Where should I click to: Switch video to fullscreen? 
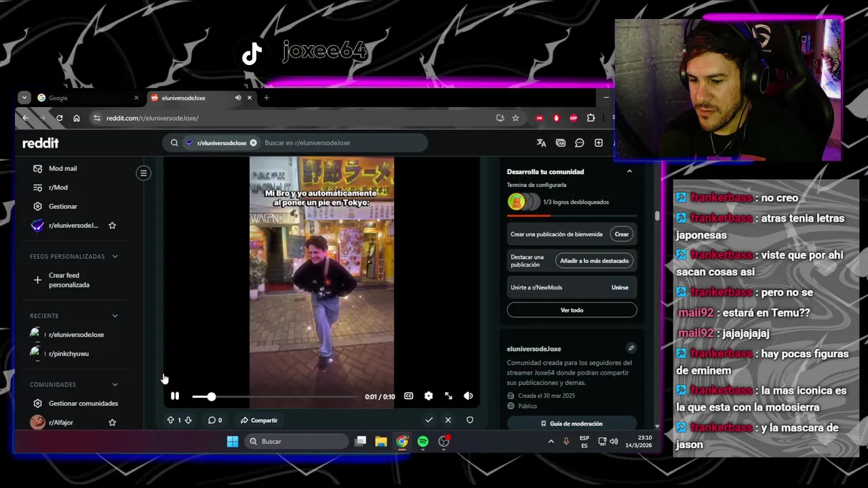[x=448, y=396]
